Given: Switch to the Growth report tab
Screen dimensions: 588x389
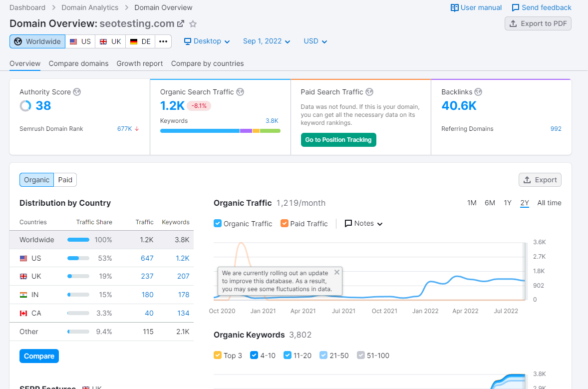Looking at the screenshot, I should coord(140,63).
